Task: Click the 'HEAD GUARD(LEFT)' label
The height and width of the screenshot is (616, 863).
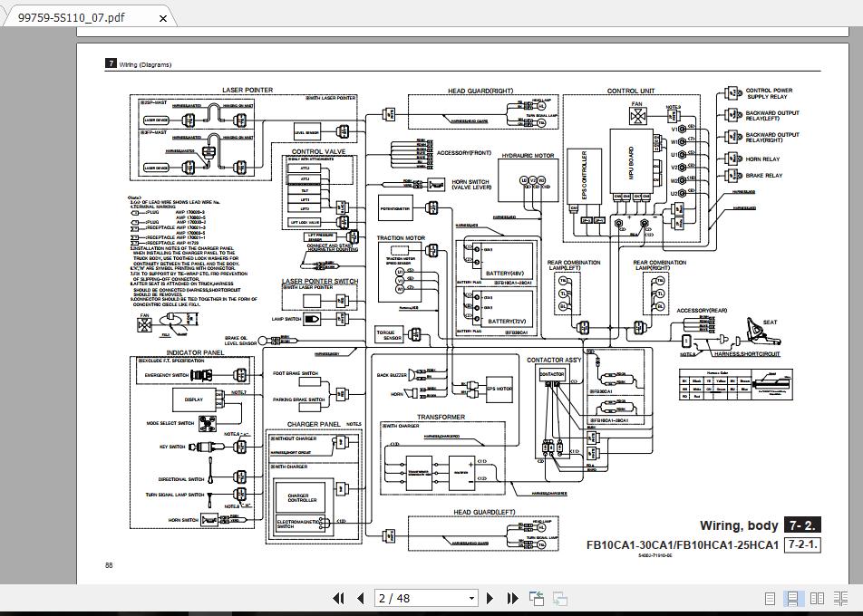Action: pos(484,512)
